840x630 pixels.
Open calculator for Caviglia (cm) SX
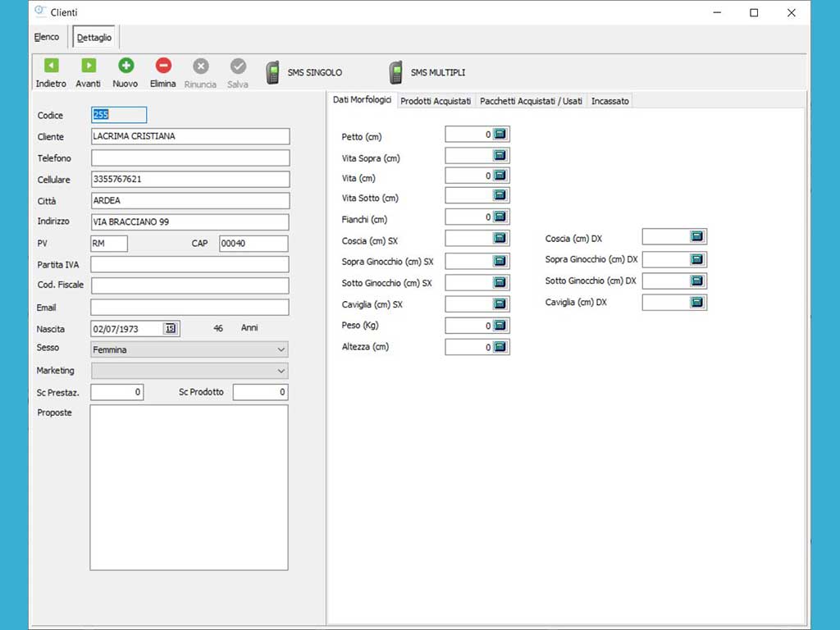(x=500, y=304)
